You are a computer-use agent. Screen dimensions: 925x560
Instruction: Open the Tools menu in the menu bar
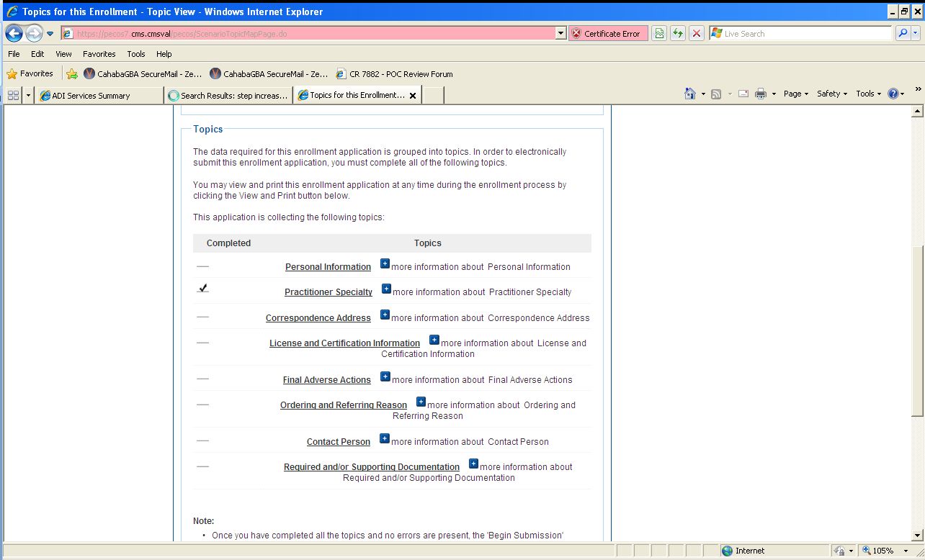tap(136, 54)
